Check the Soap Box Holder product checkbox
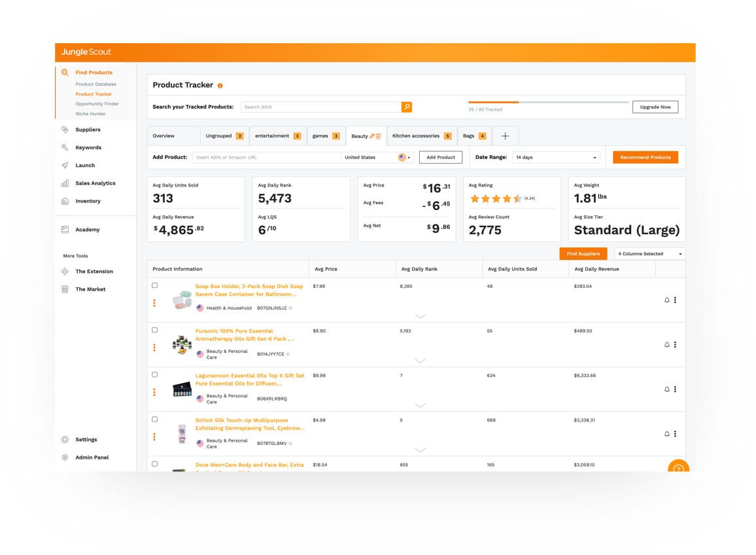756x555 pixels. coord(155,285)
